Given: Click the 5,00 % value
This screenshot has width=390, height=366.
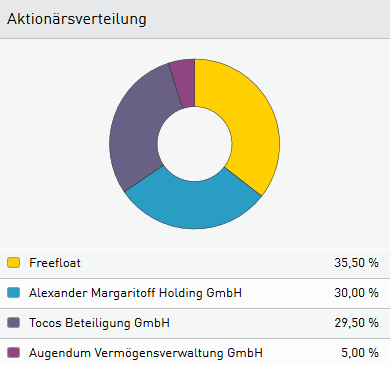Looking at the screenshot, I should click(x=360, y=353).
